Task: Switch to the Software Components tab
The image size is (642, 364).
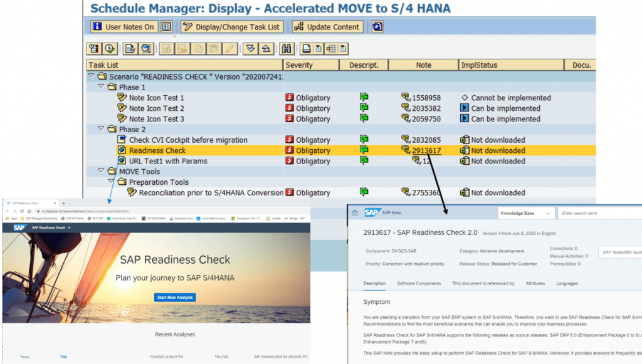Action: pos(419,283)
